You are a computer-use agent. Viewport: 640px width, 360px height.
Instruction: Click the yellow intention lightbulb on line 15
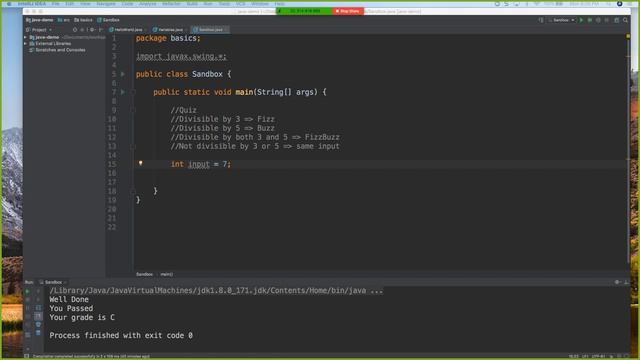click(x=140, y=163)
